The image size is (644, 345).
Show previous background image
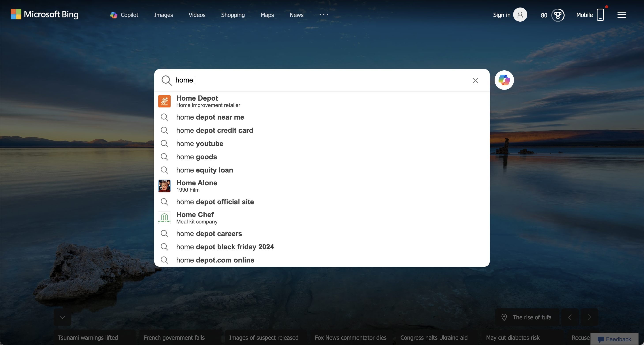pos(570,317)
